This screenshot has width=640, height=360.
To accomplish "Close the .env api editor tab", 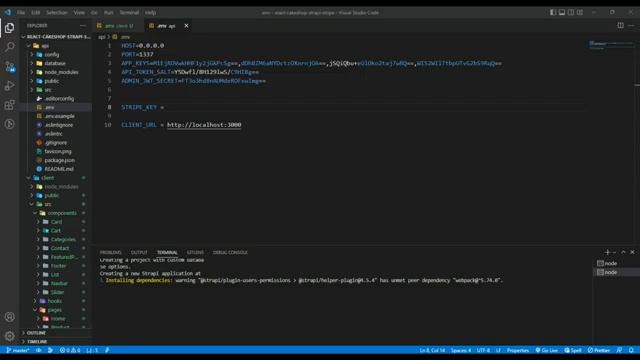I will tap(187, 26).
